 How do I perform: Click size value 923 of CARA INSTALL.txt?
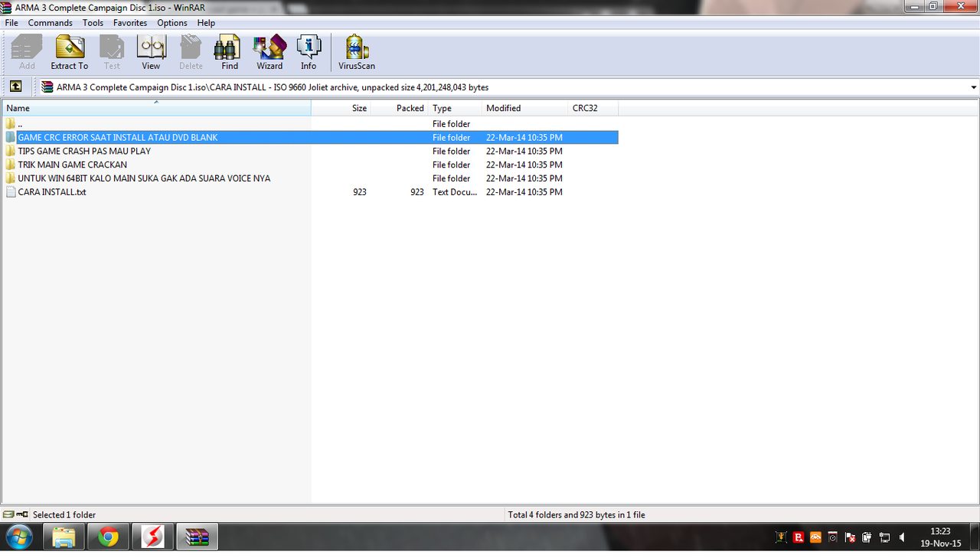[x=360, y=192]
